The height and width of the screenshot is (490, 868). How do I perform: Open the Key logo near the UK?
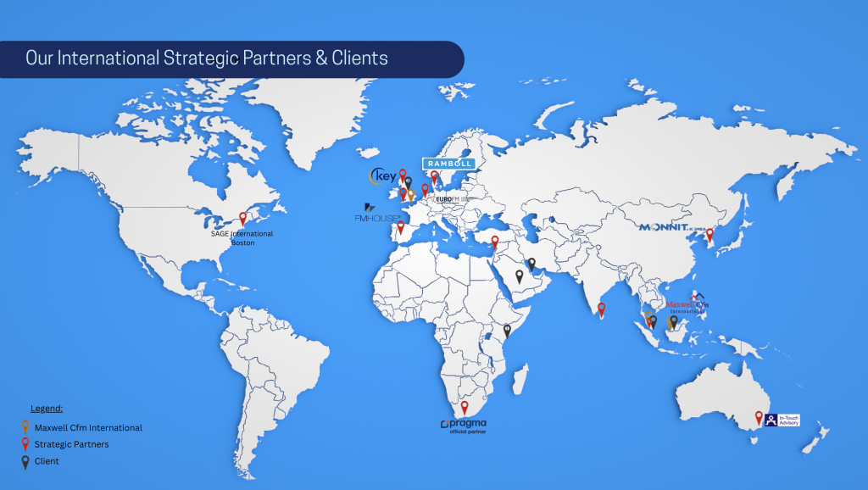(381, 176)
